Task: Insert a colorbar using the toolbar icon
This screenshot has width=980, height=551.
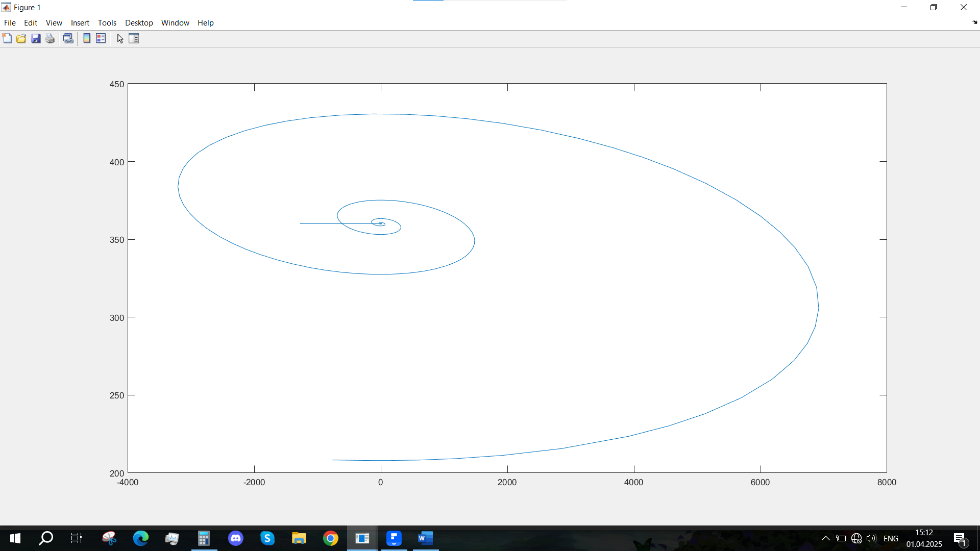Action: point(87,39)
